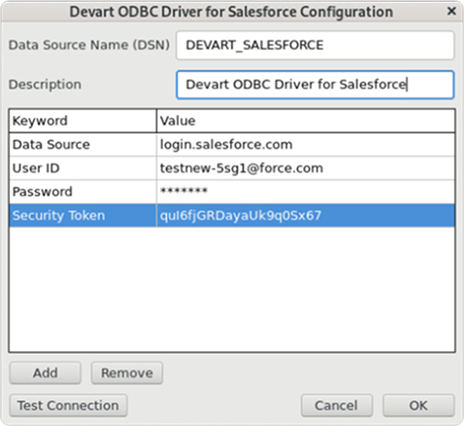464x426 pixels.
Task: Confirm settings with OK
Action: tap(418, 405)
